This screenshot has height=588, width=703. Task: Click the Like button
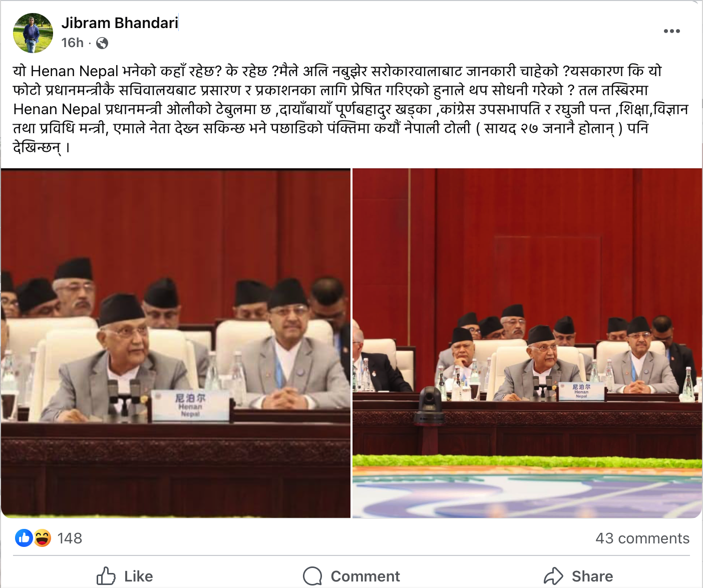point(125,576)
